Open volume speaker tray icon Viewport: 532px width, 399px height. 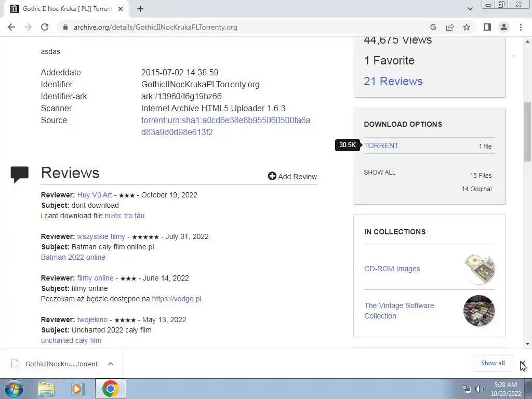pyautogui.click(x=480, y=389)
